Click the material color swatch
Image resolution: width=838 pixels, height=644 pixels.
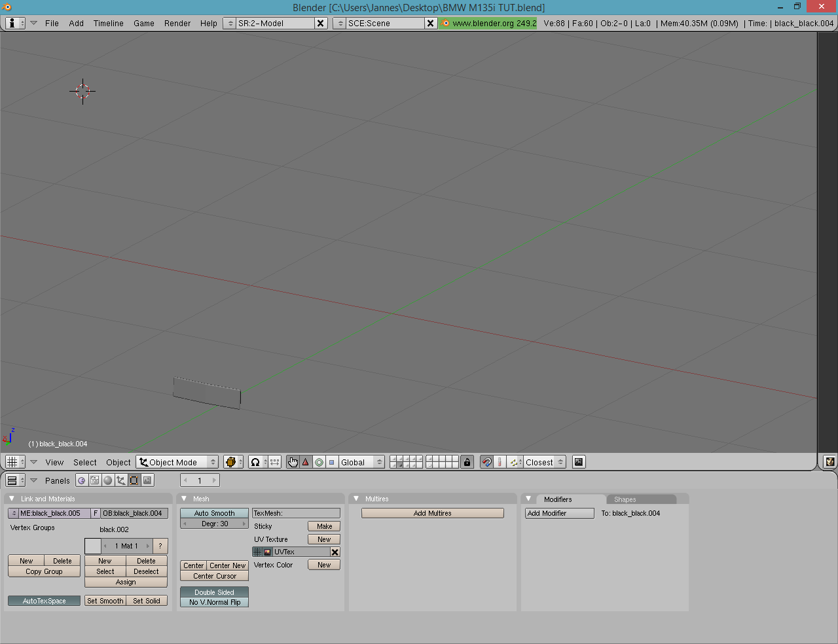point(93,546)
